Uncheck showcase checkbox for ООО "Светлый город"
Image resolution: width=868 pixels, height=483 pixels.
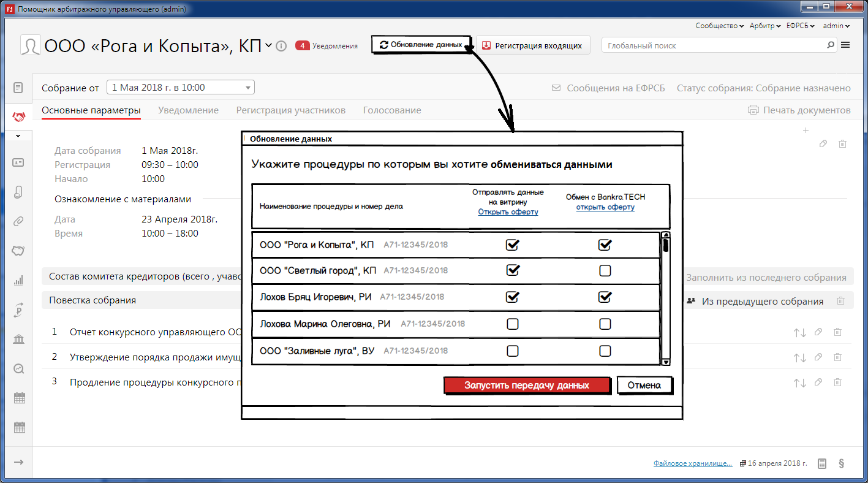(513, 270)
